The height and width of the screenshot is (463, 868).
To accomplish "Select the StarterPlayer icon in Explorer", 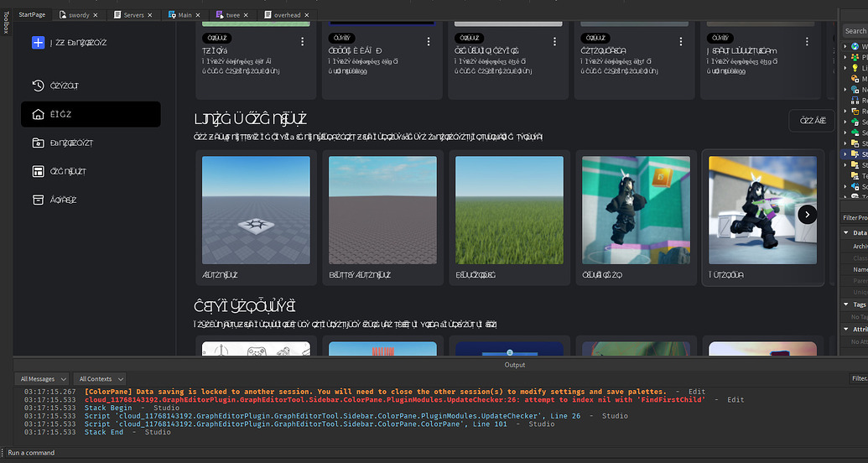I will [855, 165].
